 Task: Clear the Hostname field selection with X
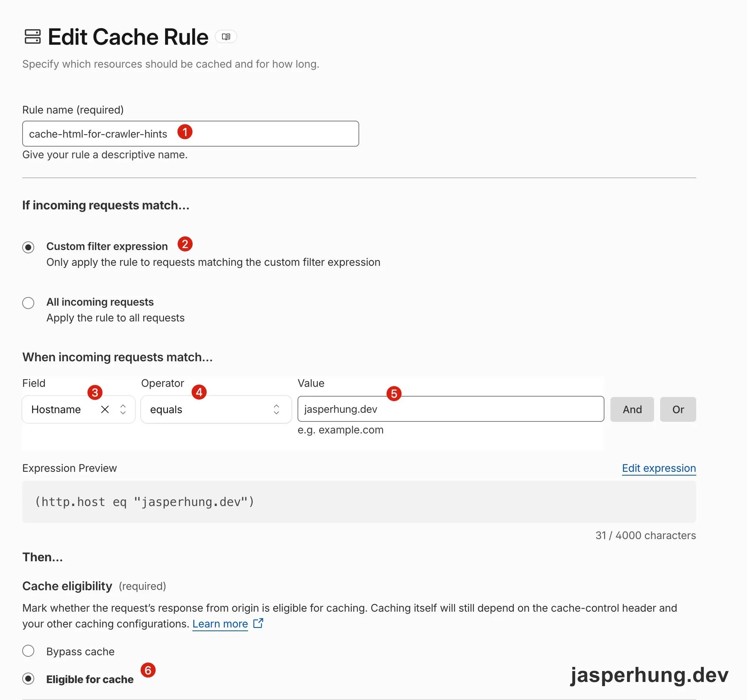point(105,409)
